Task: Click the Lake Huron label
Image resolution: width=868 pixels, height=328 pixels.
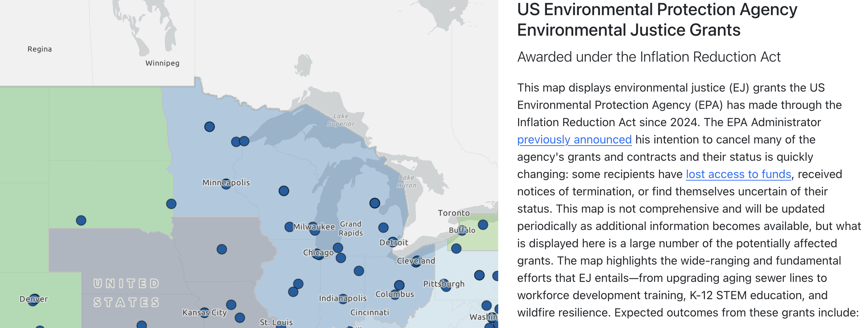Action: coord(407,181)
